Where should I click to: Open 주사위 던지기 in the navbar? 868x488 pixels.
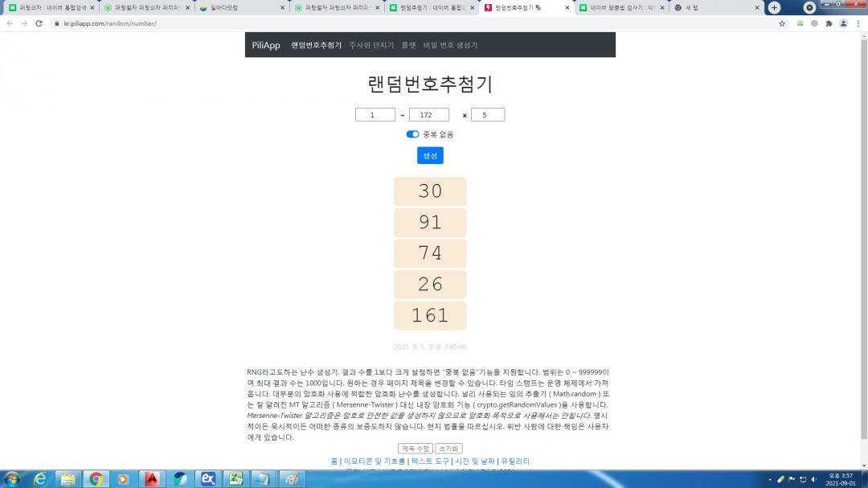[x=371, y=45]
